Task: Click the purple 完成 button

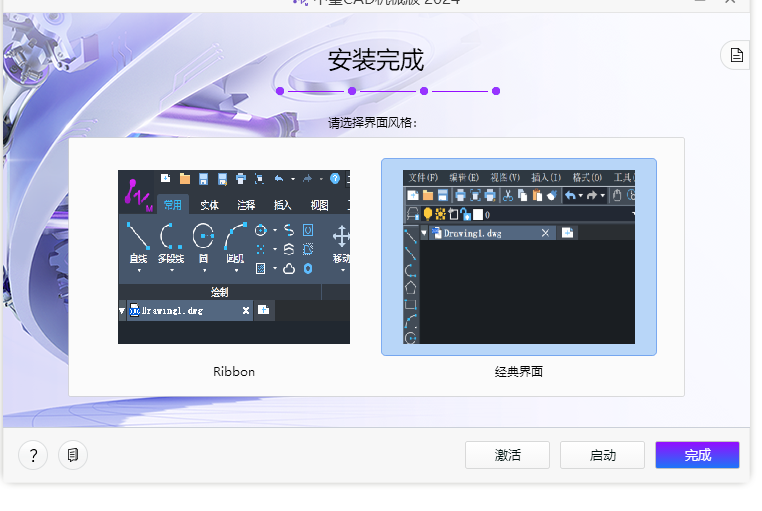Action: [x=697, y=455]
